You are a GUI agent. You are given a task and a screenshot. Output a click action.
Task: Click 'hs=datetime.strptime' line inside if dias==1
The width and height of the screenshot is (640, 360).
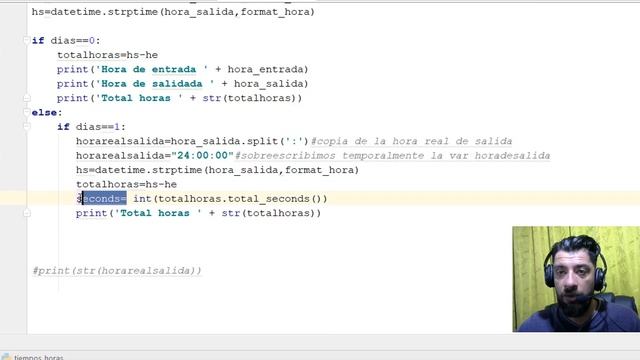point(217,170)
